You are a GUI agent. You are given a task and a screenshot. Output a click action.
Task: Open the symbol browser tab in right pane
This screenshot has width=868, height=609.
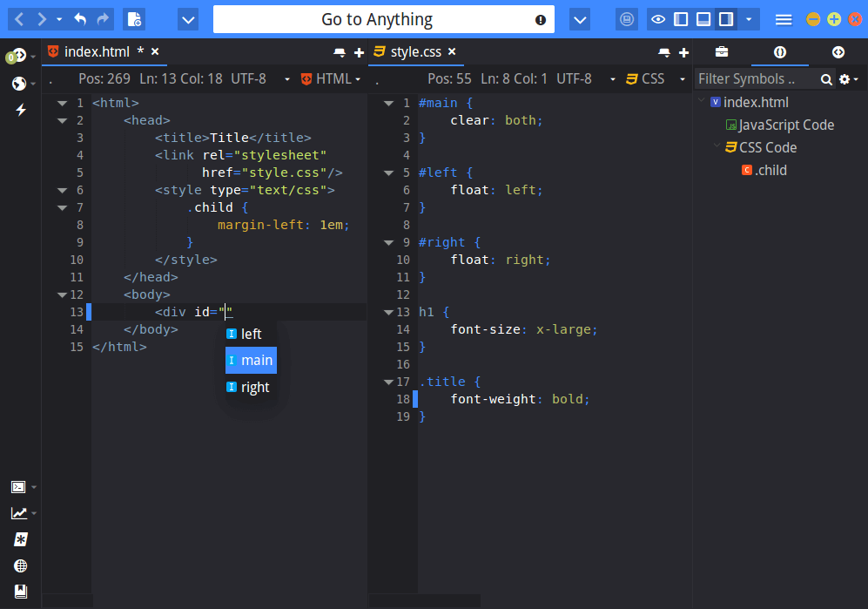[x=780, y=52]
